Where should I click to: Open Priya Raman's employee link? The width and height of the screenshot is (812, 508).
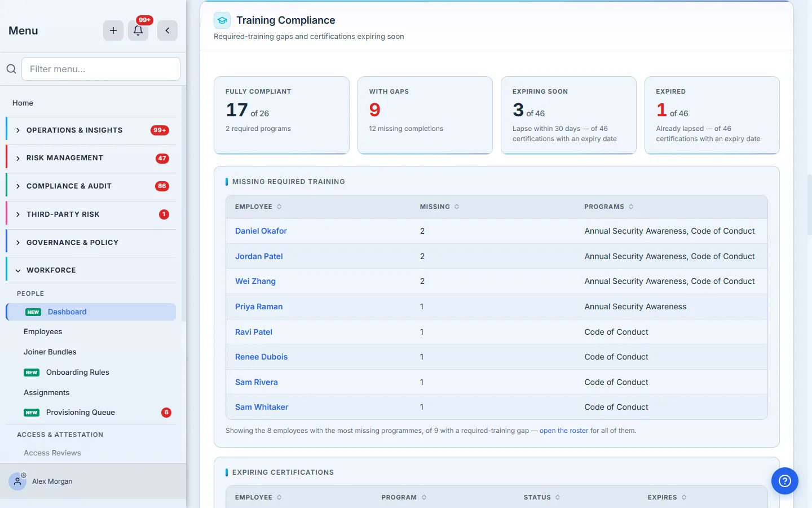(x=259, y=306)
